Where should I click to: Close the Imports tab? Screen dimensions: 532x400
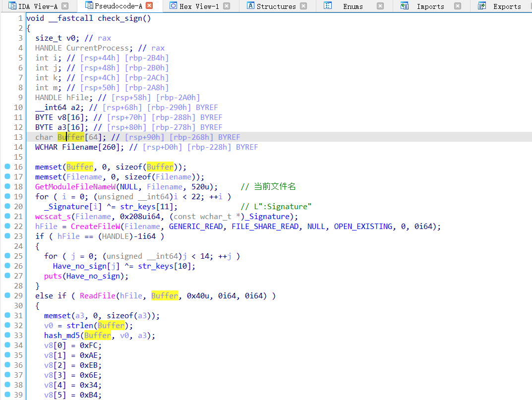click(x=458, y=6)
